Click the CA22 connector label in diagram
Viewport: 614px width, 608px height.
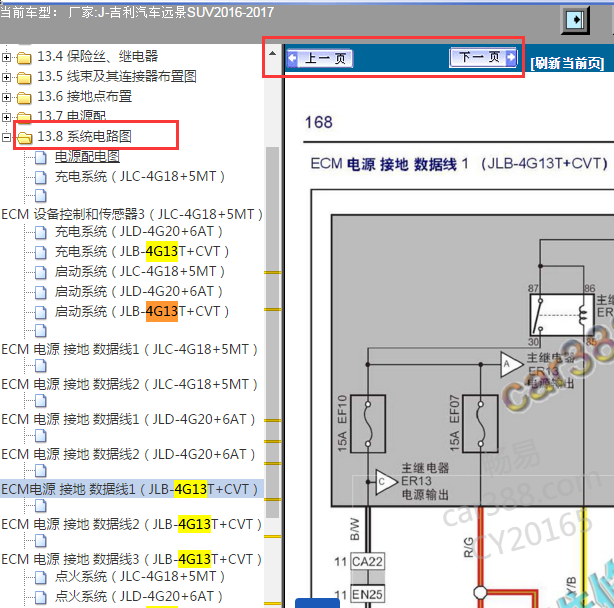click(367, 562)
